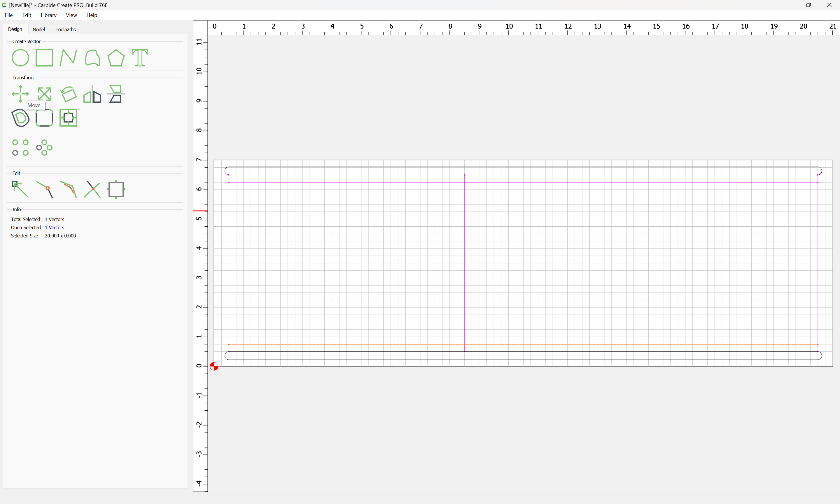
Task: Open the Edit menu
Action: [x=27, y=15]
